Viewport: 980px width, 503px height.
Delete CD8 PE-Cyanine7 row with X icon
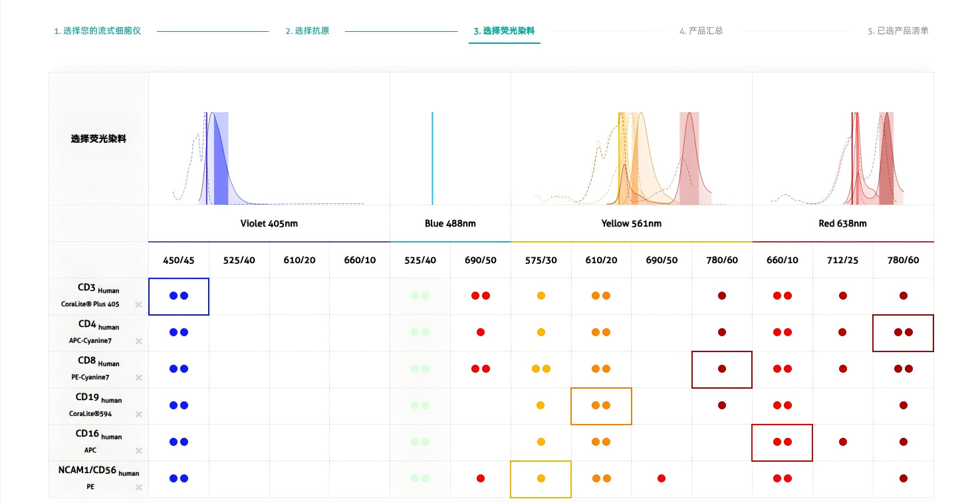(x=138, y=378)
